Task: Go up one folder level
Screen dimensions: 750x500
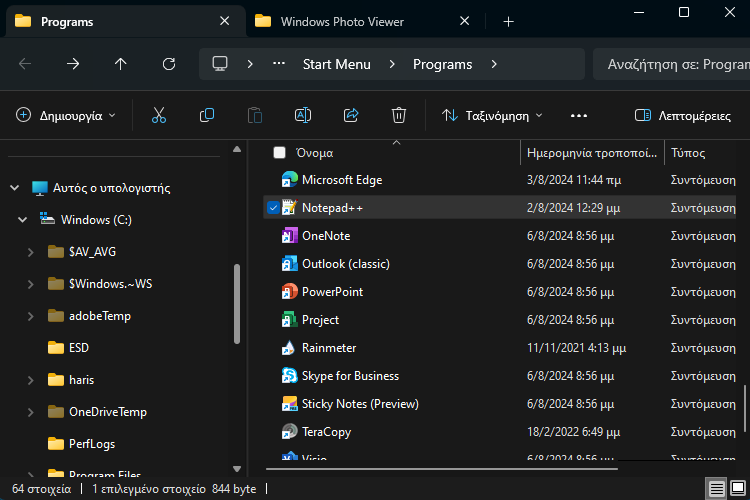Action: (121, 64)
